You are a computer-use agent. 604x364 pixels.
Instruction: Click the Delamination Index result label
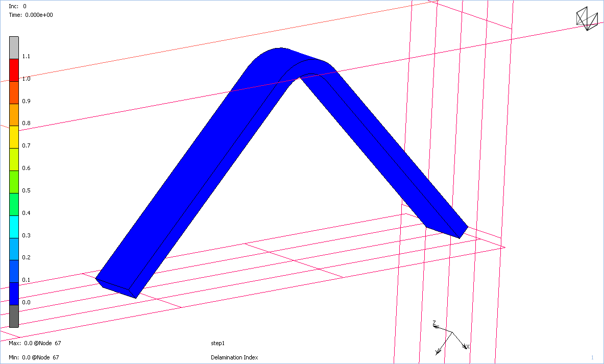tap(234, 357)
